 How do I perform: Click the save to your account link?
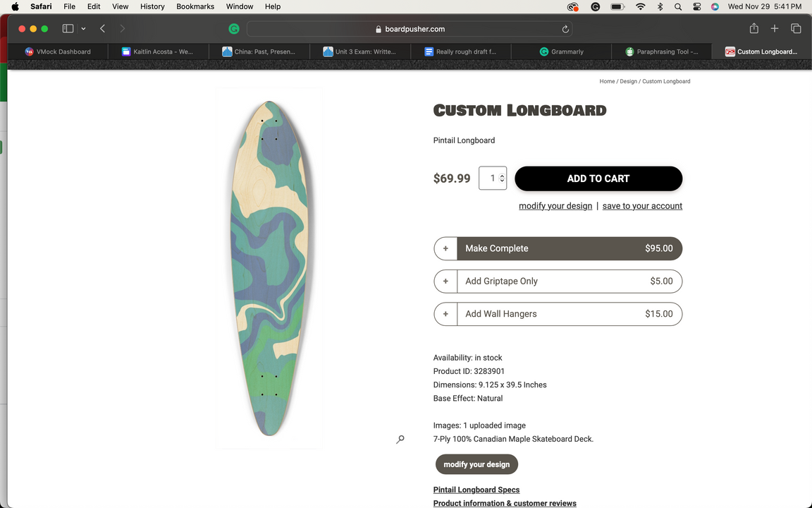pyautogui.click(x=642, y=206)
